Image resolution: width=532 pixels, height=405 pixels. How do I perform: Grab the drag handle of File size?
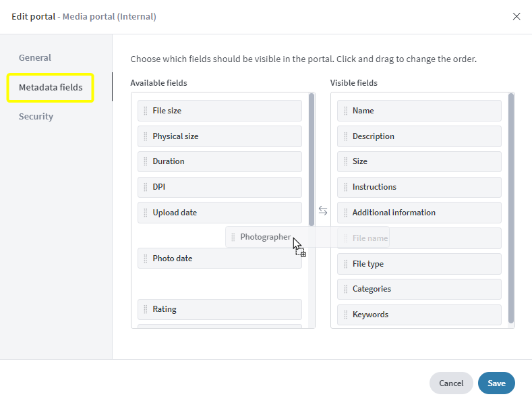(x=145, y=111)
